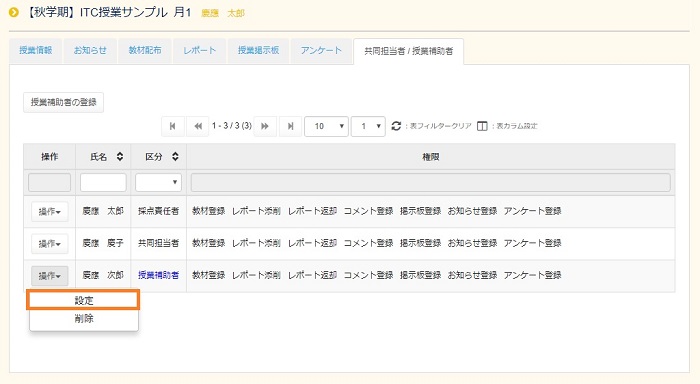Sort by 区分 column arrows
This screenshot has width=700, height=384.
[175, 157]
